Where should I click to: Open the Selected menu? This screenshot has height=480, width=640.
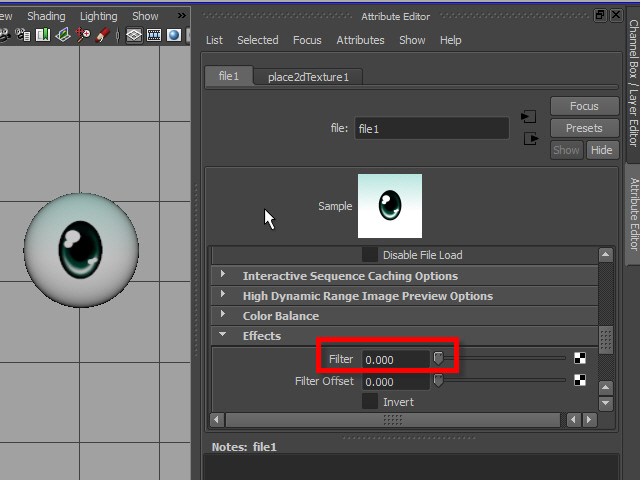(258, 40)
